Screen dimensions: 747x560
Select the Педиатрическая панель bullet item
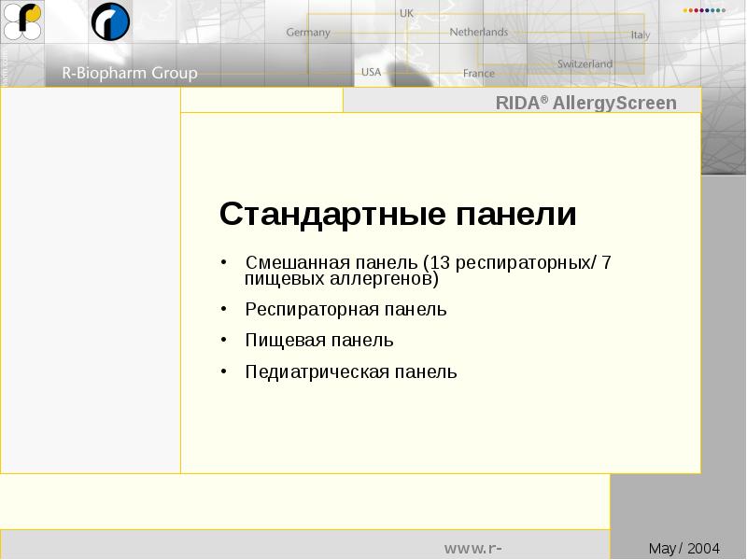click(350, 372)
